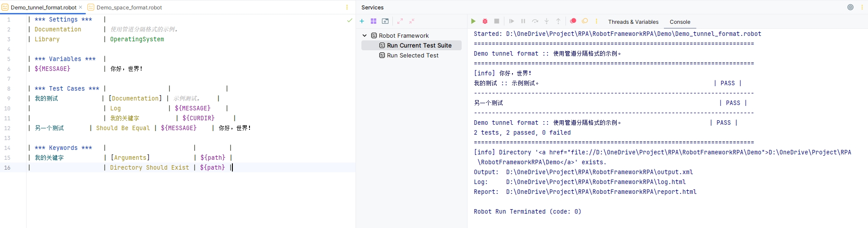Click the Group By purple grid icon

[x=374, y=21]
